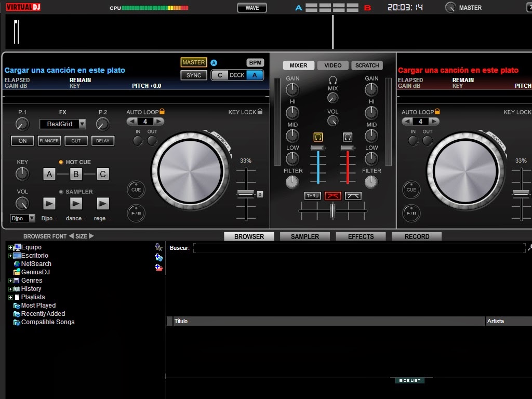
Task: Open the VIDEO tab in the mixer panel
Action: [332, 65]
